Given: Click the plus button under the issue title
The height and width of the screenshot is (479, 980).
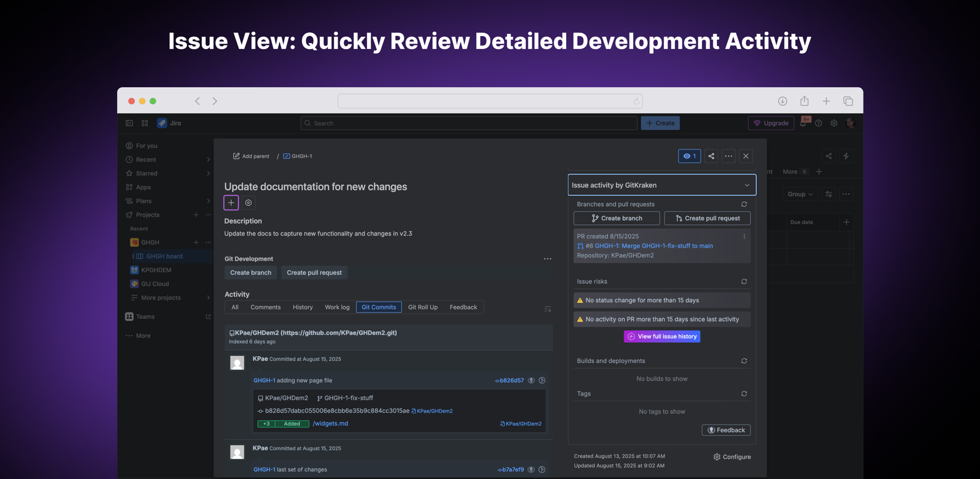Looking at the screenshot, I should click(x=231, y=203).
